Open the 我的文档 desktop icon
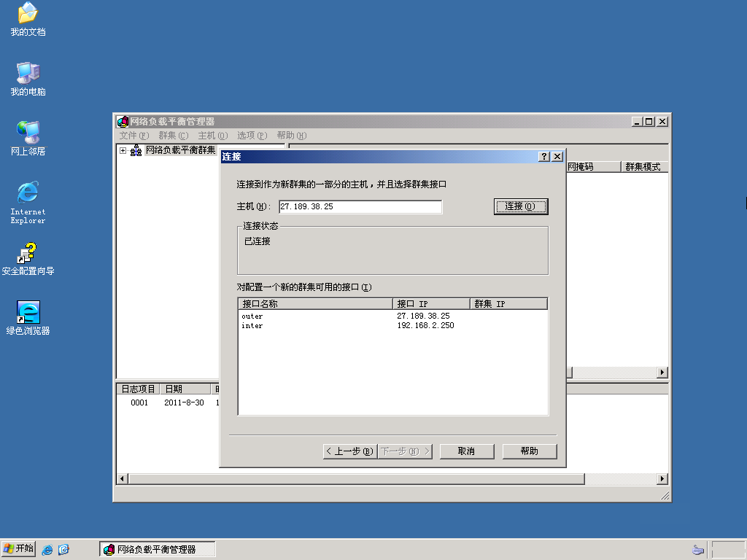 click(x=28, y=20)
